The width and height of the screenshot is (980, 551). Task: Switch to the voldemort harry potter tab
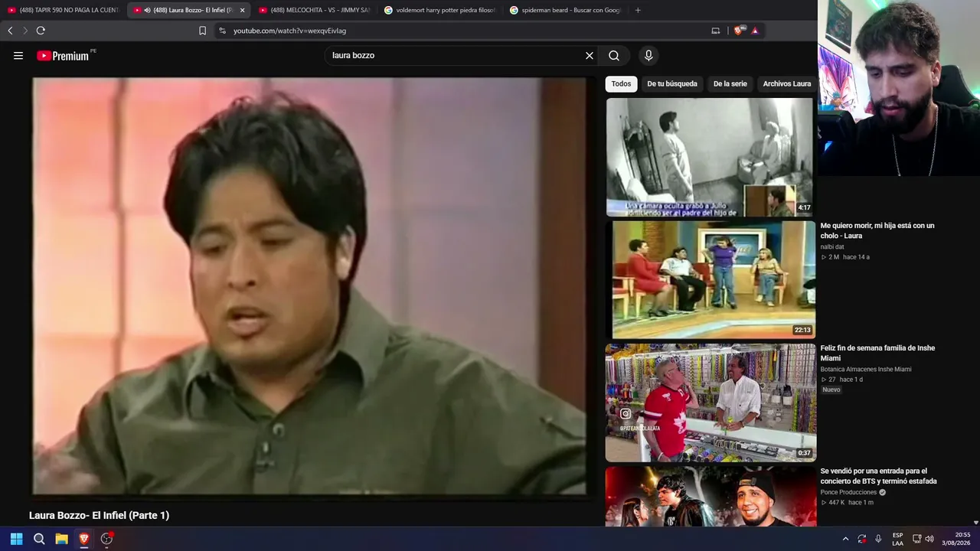point(439,10)
